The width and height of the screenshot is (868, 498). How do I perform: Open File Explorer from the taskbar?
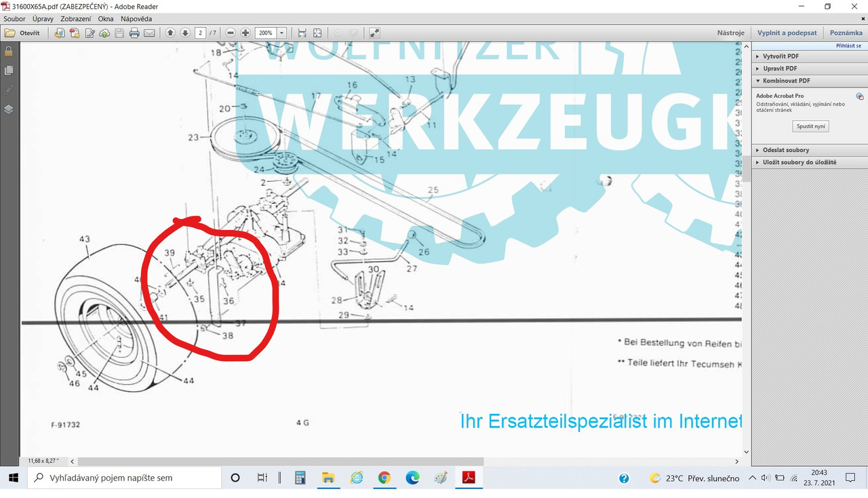click(x=328, y=478)
